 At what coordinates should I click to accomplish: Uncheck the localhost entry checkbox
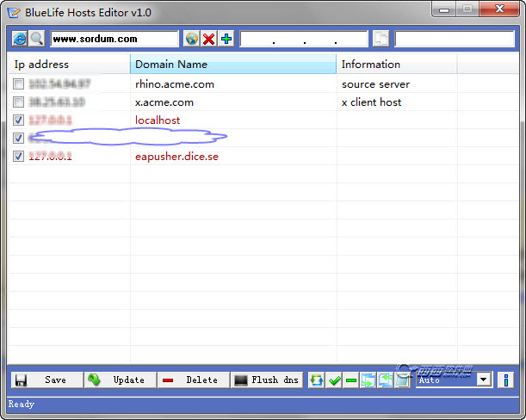[18, 120]
